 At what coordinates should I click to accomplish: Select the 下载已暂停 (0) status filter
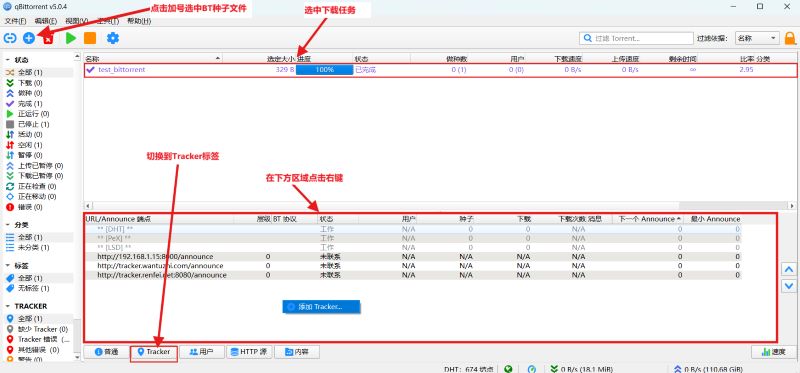[x=41, y=176]
